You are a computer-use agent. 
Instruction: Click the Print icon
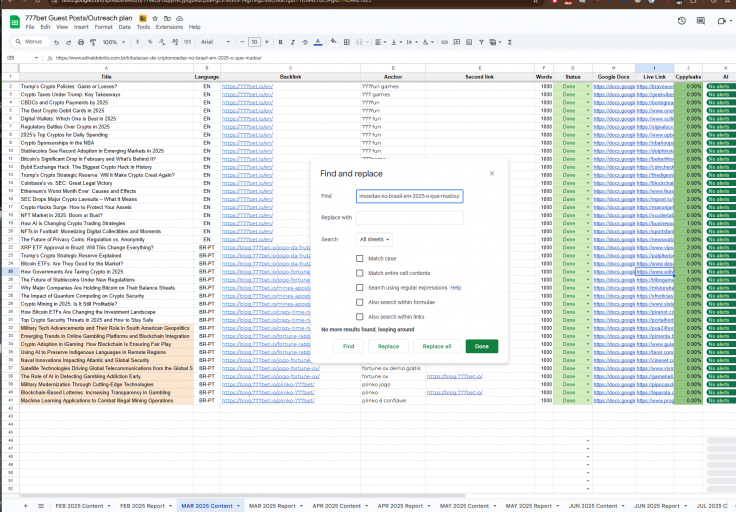point(81,42)
